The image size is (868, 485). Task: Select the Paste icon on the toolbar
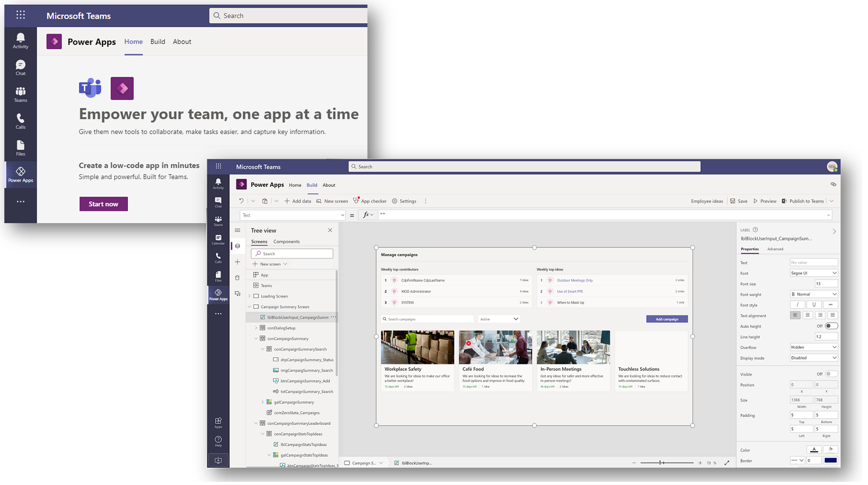click(265, 201)
